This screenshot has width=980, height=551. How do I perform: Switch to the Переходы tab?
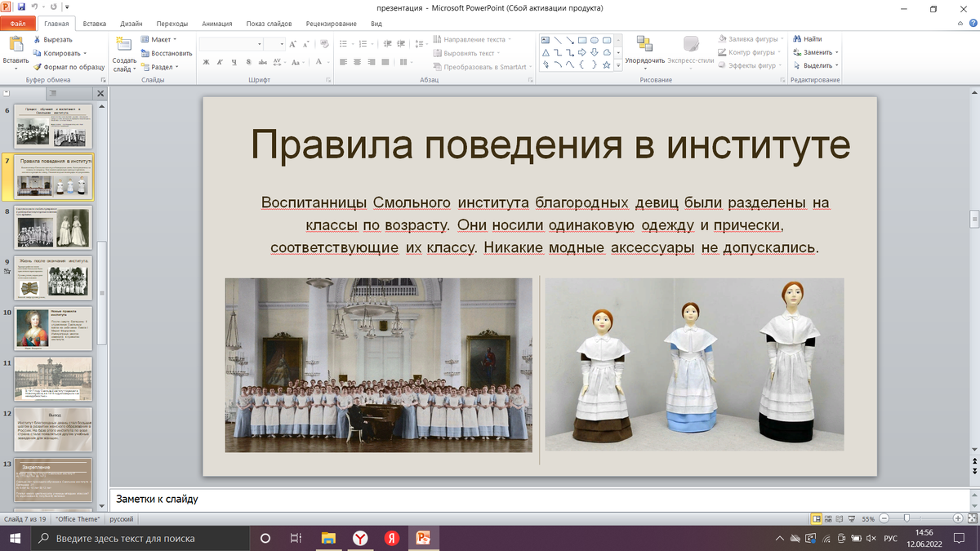[x=171, y=24]
